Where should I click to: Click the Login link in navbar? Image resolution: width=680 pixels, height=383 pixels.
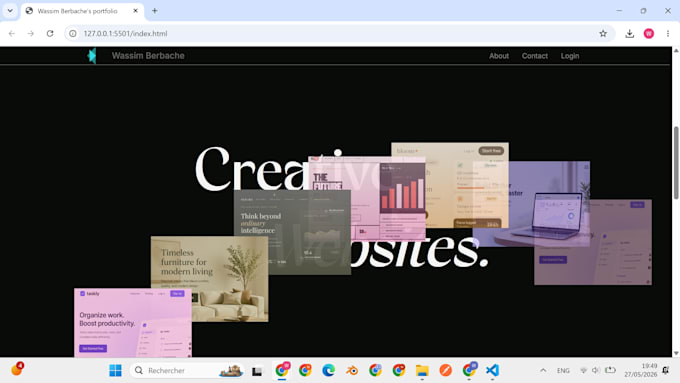[569, 56]
